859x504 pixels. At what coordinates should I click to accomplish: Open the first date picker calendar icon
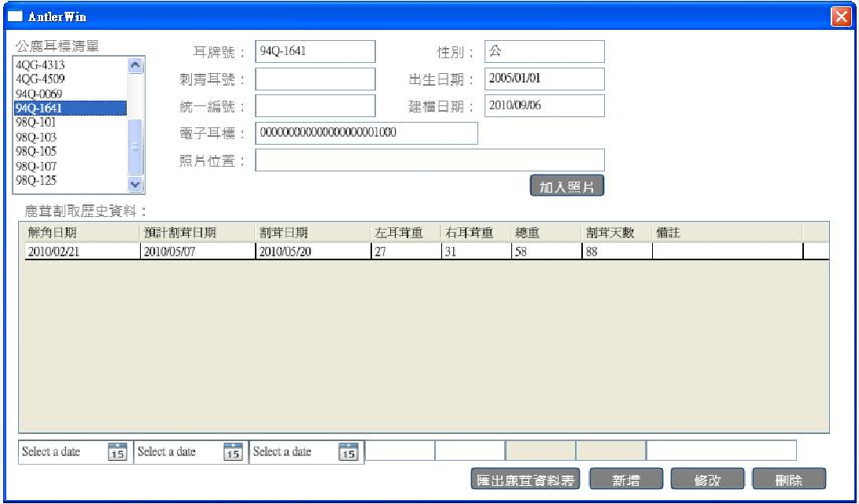(116, 452)
